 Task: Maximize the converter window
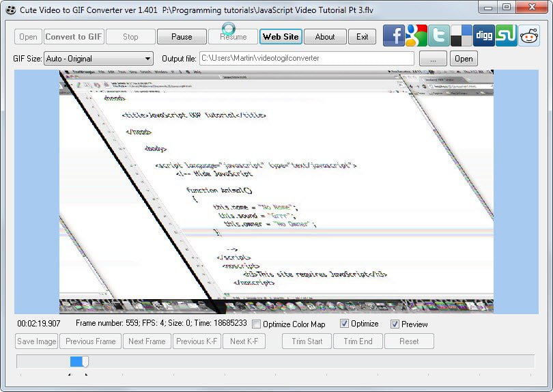point(507,8)
